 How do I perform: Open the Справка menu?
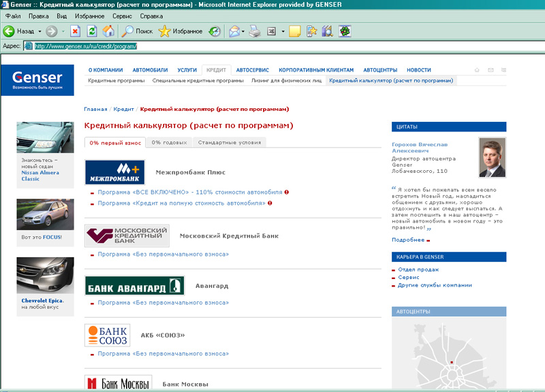point(151,16)
